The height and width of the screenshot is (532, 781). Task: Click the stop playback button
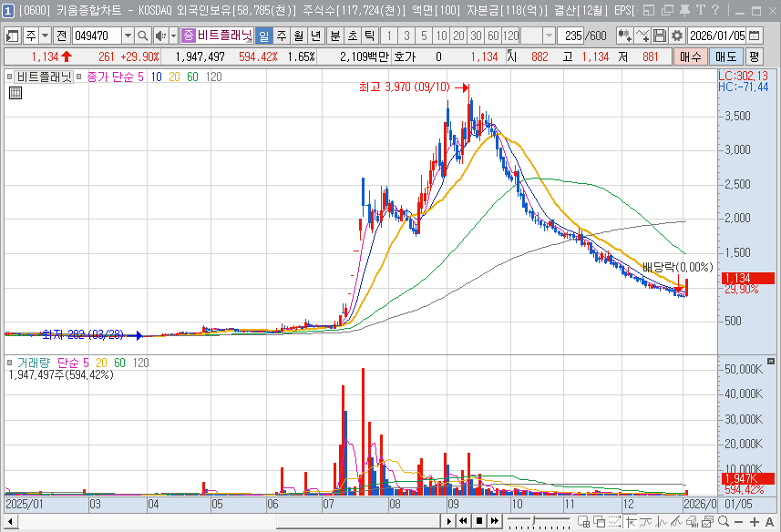(479, 521)
